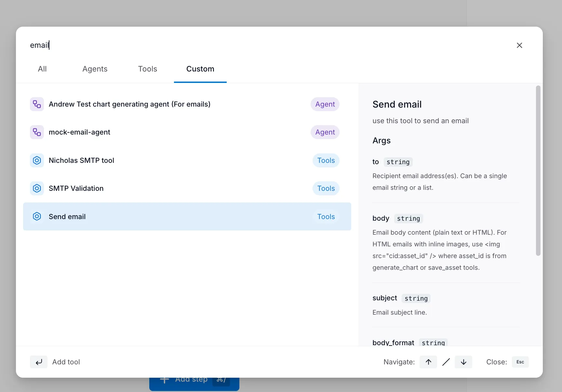Image resolution: width=562 pixels, height=392 pixels.
Task: Click the right panel scrollbar
Action: (538, 169)
